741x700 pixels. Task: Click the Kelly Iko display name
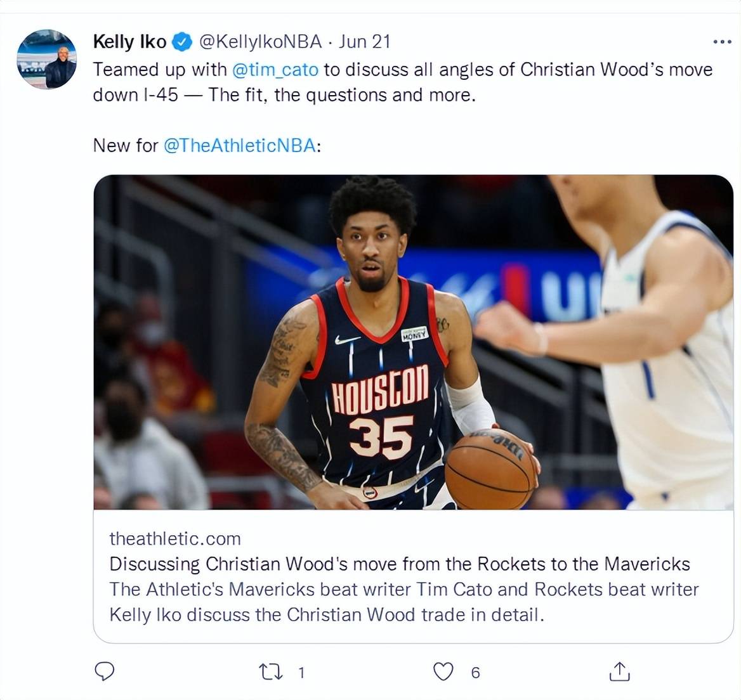coord(130,42)
